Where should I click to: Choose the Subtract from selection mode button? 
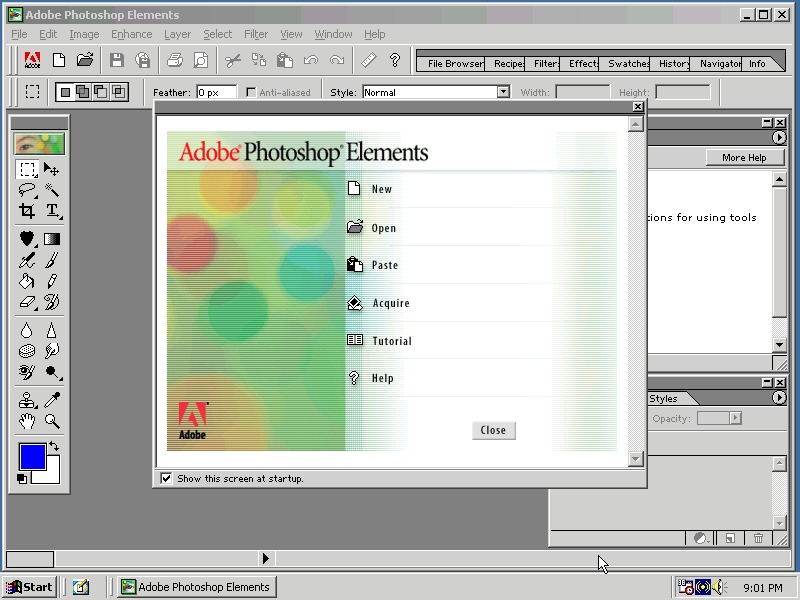click(101, 92)
